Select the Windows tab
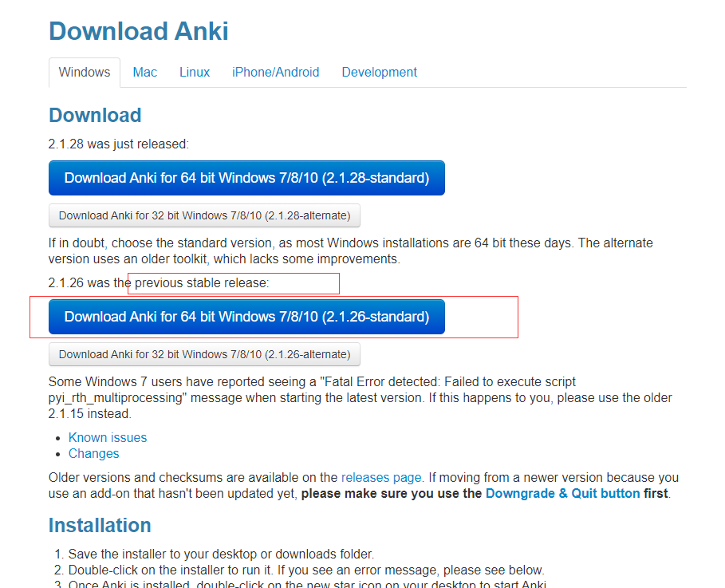 [85, 72]
